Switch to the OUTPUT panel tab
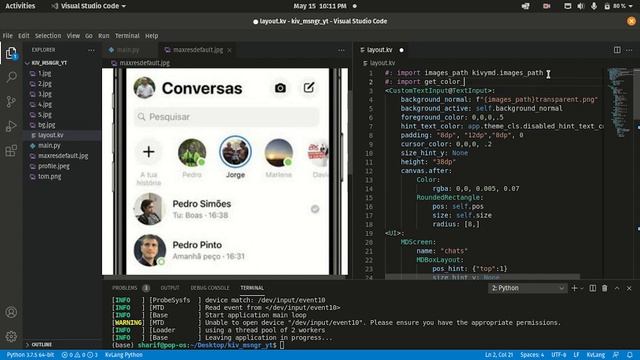This screenshot has height=360, width=640. pos(170,288)
